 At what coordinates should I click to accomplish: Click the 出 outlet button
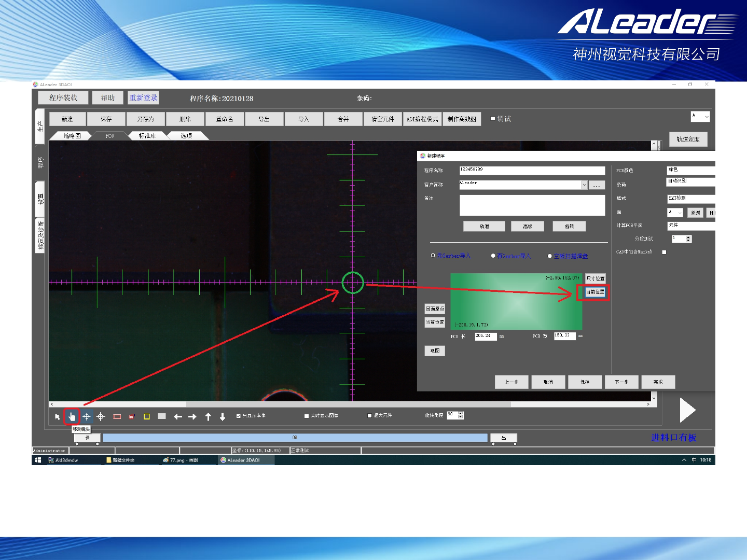504,438
